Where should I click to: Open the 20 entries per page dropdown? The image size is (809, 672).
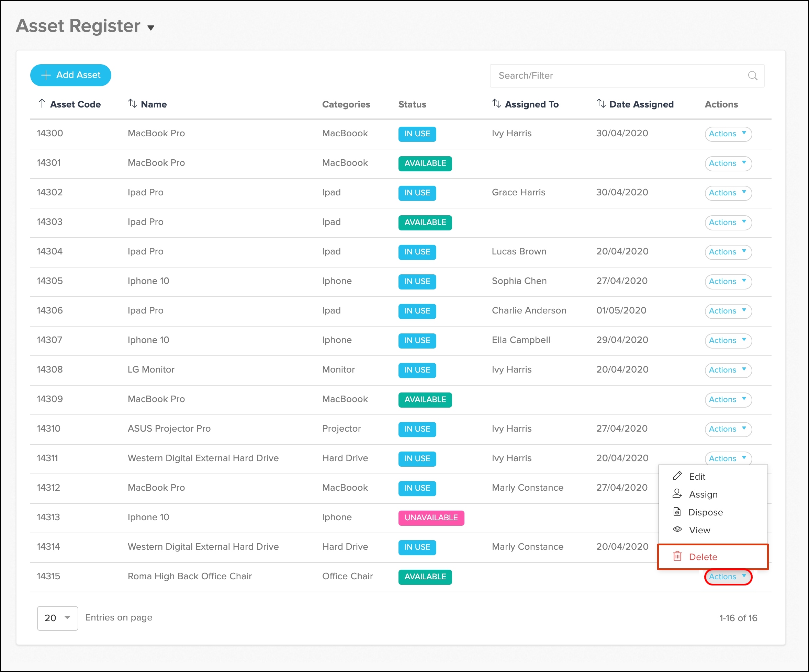pos(57,618)
